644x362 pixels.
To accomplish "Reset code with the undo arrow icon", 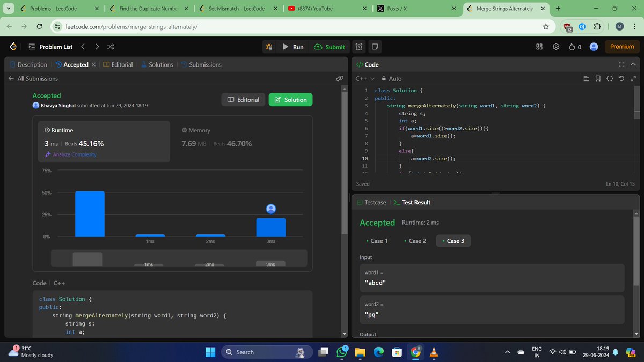I will point(621,79).
